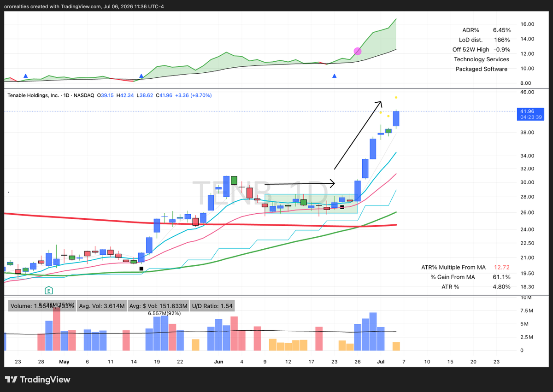Select the Volume: 1.554M label

[41, 306]
